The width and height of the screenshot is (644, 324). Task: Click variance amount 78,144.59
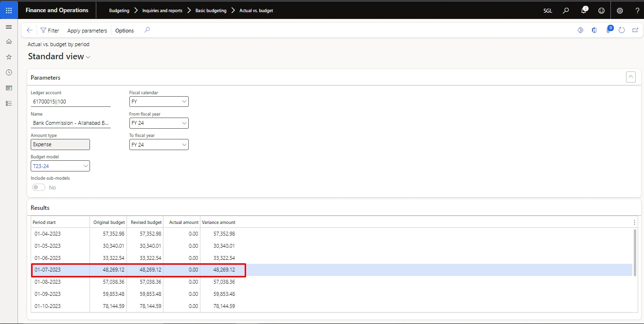point(224,306)
